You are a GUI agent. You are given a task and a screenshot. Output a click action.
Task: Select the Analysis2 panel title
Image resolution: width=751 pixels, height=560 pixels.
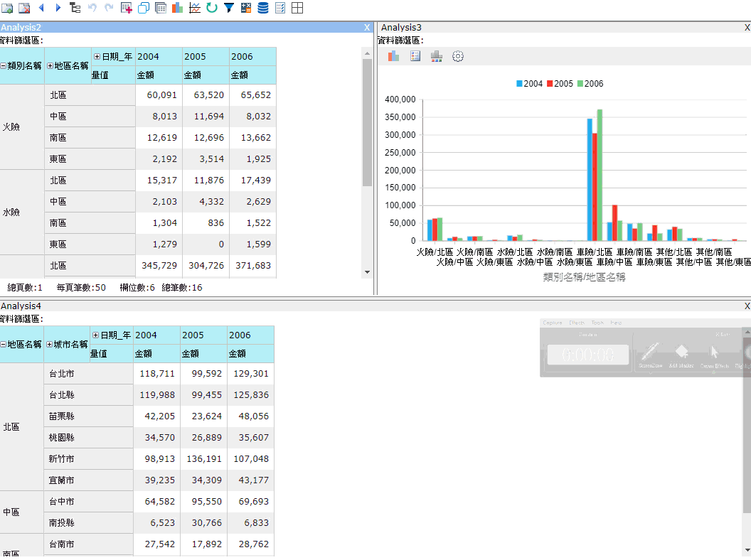click(21, 27)
